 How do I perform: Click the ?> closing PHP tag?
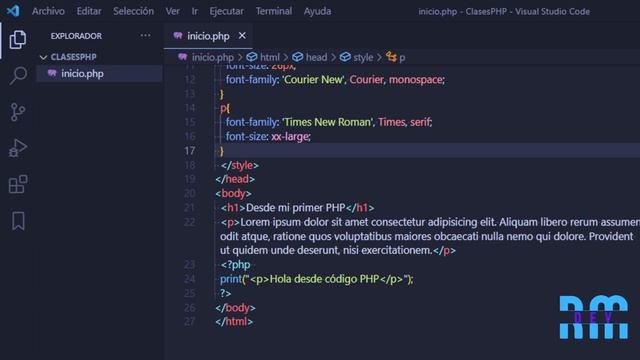pyautogui.click(x=225, y=293)
